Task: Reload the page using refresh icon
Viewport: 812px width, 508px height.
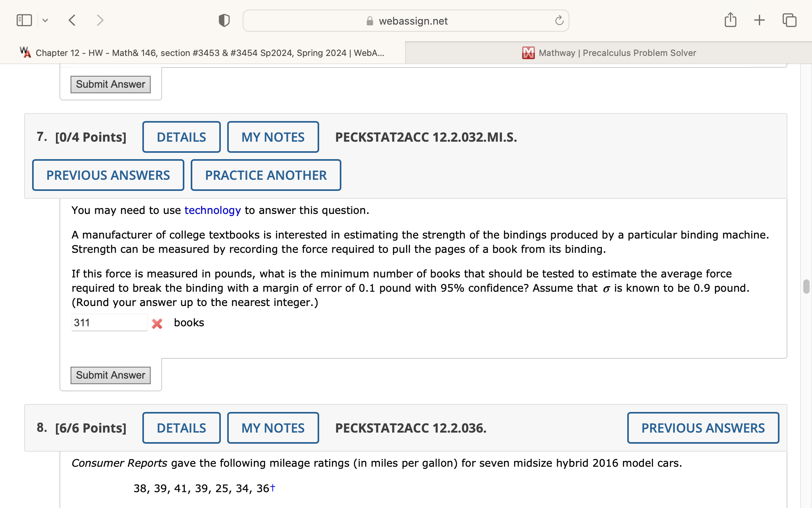Action: (559, 21)
